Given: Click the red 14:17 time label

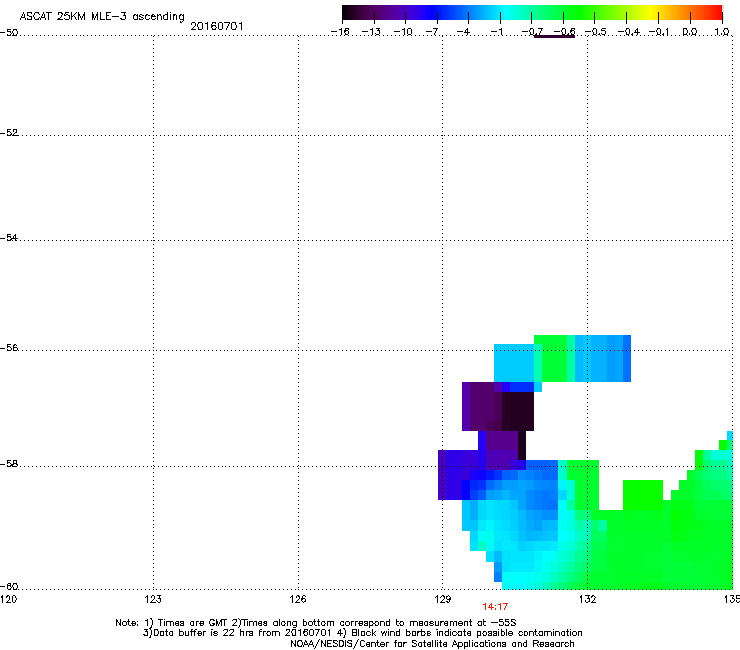Looking at the screenshot, I should click(x=495, y=607).
